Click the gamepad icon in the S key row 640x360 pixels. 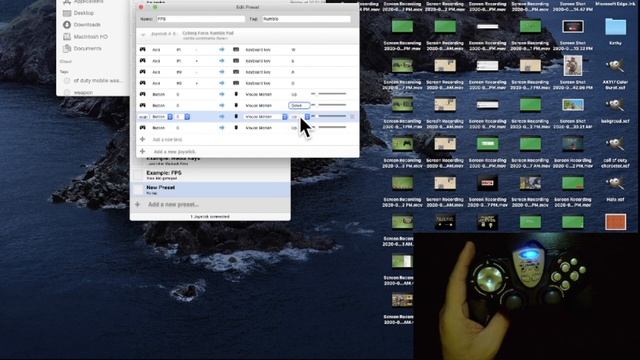coord(142,61)
